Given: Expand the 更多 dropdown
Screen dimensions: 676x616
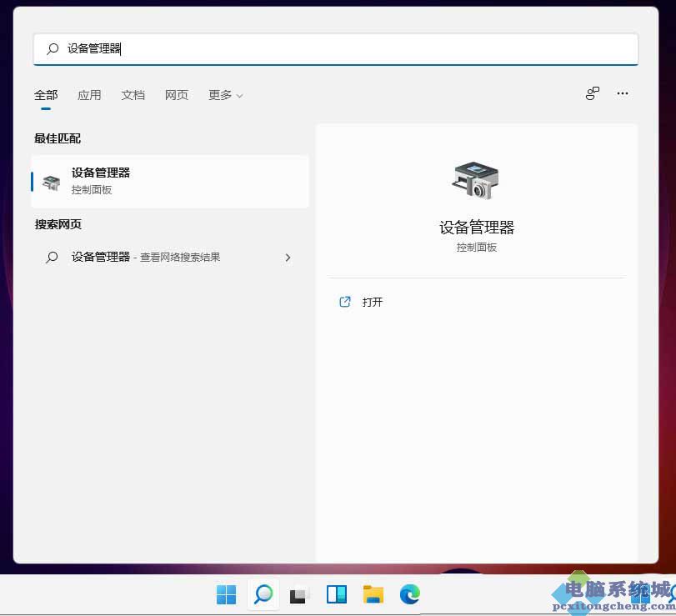Looking at the screenshot, I should pos(226,95).
